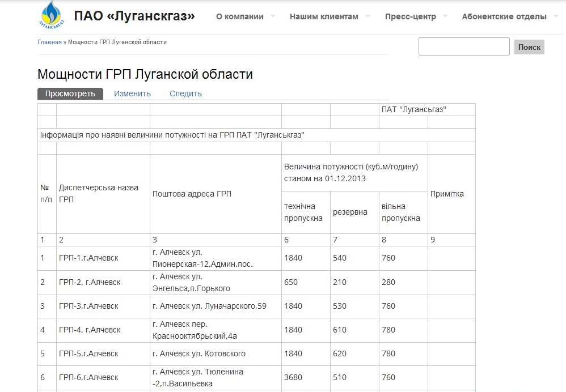
Task: Switch to the Следить tab
Action: tap(185, 94)
